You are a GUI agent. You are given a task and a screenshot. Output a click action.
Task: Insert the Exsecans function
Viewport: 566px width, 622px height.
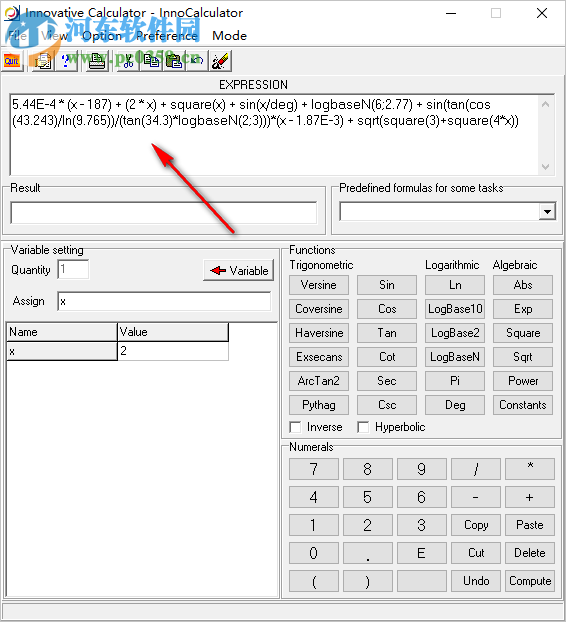click(x=319, y=357)
